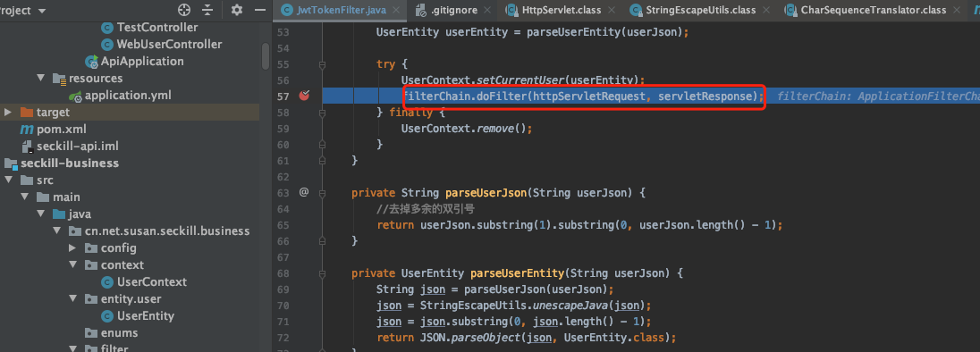Click the Project panel vertical scrollbar

[266, 56]
